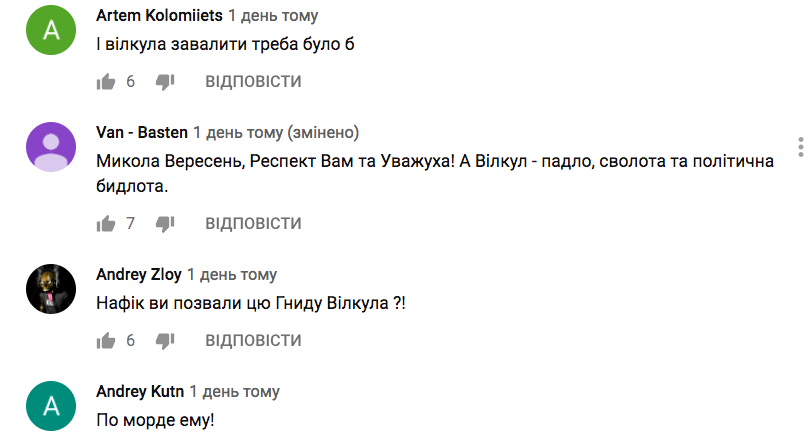The height and width of the screenshot is (442, 809).
Task: Open Andrey Kutn comment timestamp link
Action: point(235,391)
